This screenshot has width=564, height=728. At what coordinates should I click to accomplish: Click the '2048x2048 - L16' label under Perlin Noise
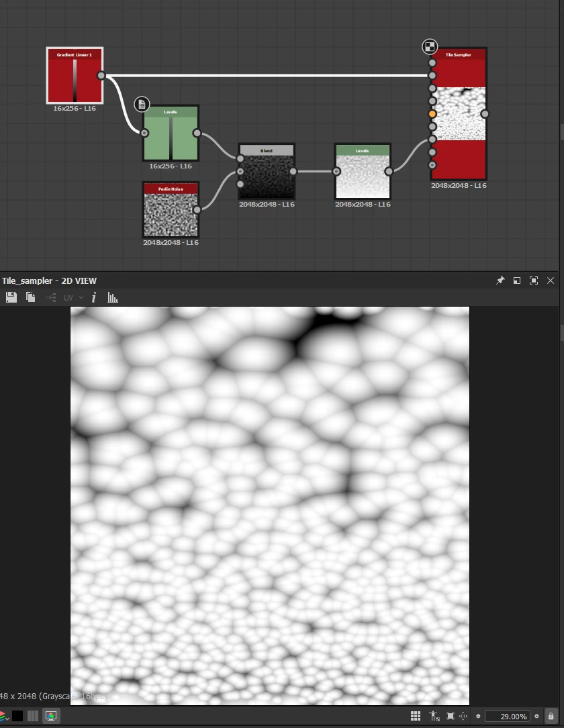171,242
